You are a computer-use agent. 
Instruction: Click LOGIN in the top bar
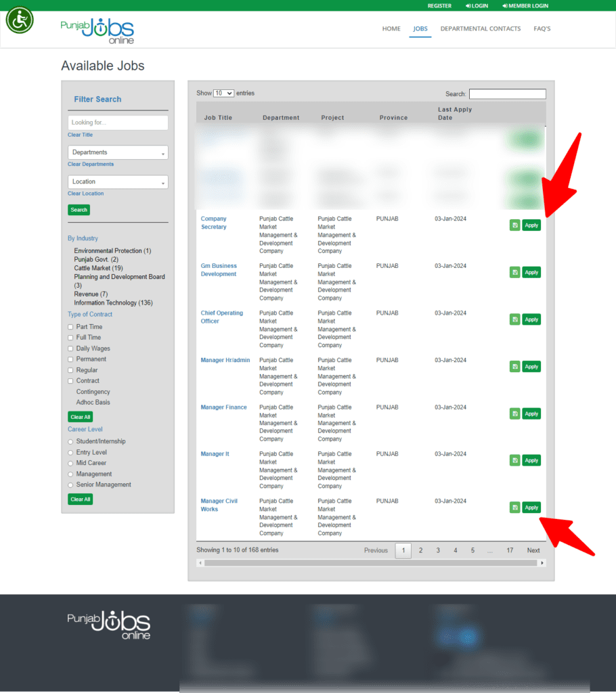pyautogui.click(x=477, y=5)
